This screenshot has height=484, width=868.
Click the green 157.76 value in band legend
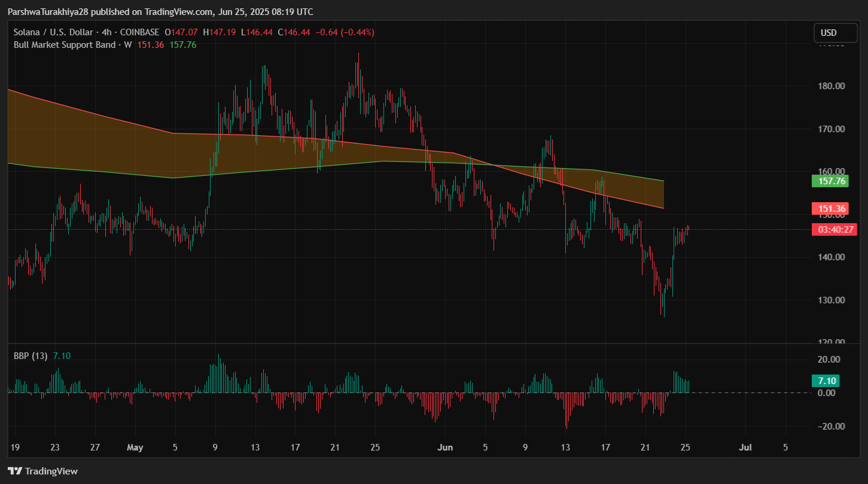coord(183,44)
